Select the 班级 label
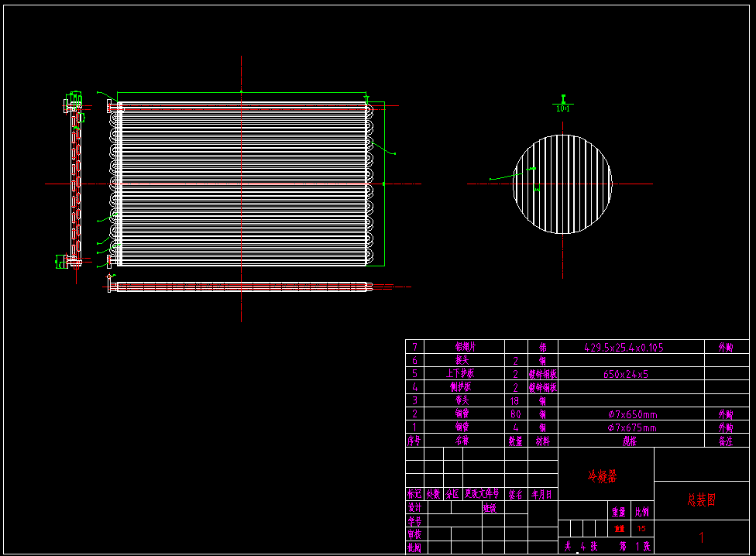Image resolution: width=756 pixels, height=556 pixels. pos(490,507)
